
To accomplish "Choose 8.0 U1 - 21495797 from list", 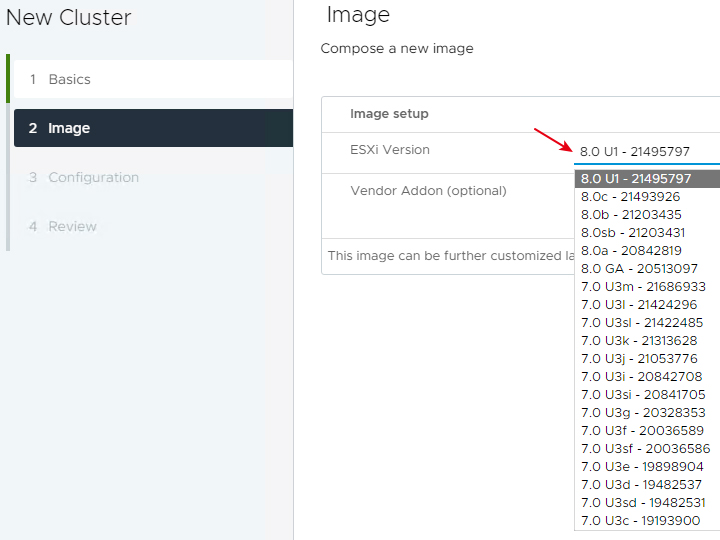I will pyautogui.click(x=647, y=179).
